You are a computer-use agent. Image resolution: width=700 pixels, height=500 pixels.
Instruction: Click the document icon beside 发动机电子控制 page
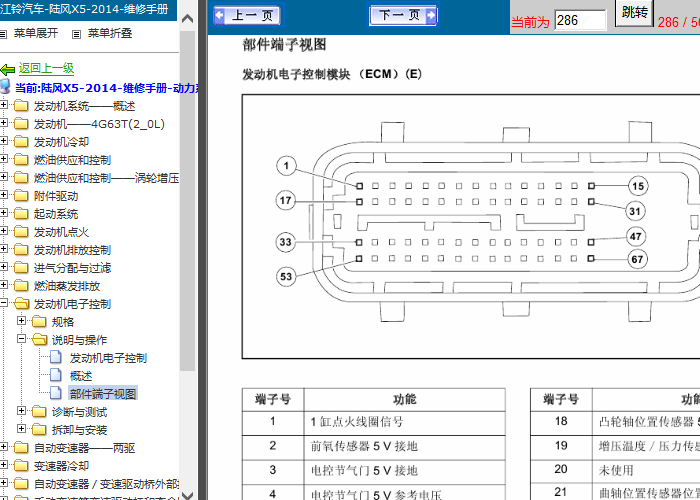point(55,357)
